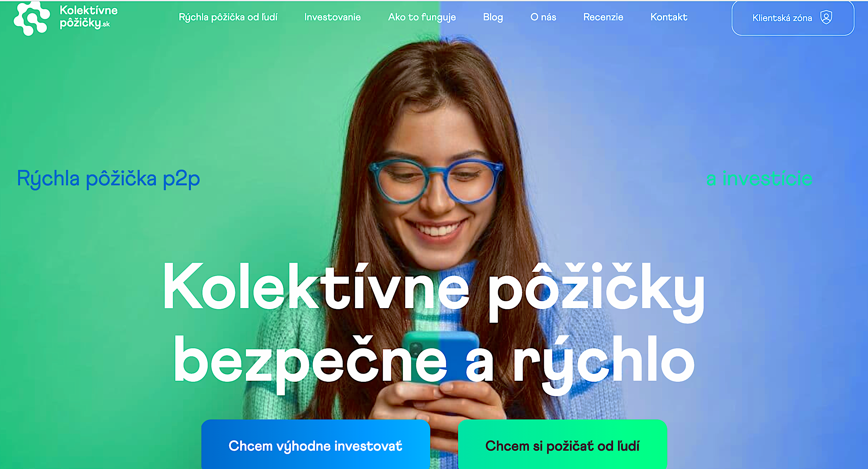This screenshot has height=469, width=868.
Task: Open Ako to funguje page
Action: (422, 17)
